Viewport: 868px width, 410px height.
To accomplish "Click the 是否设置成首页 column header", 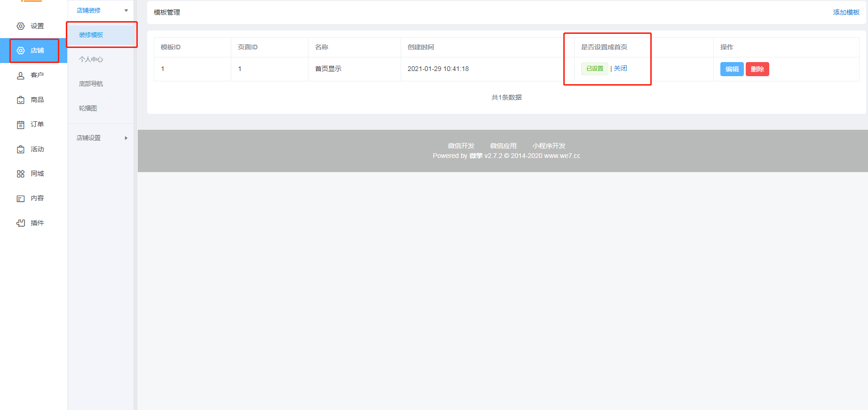I will [604, 47].
